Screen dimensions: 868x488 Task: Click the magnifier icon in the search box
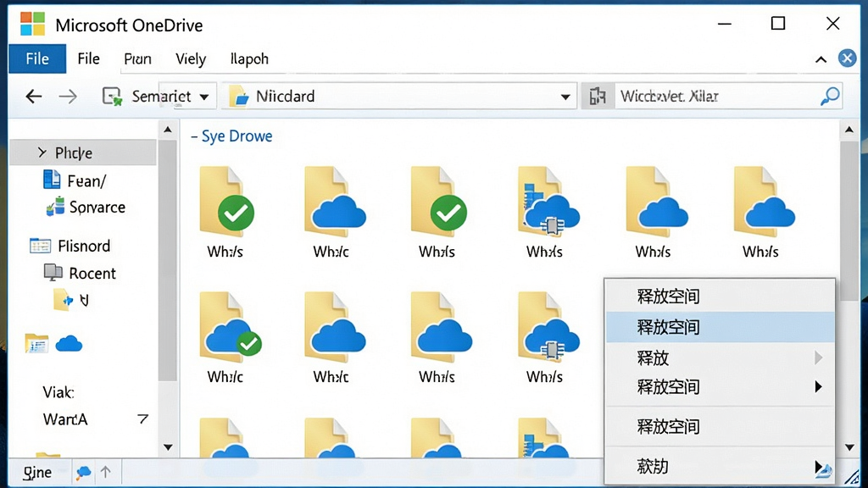[829, 97]
